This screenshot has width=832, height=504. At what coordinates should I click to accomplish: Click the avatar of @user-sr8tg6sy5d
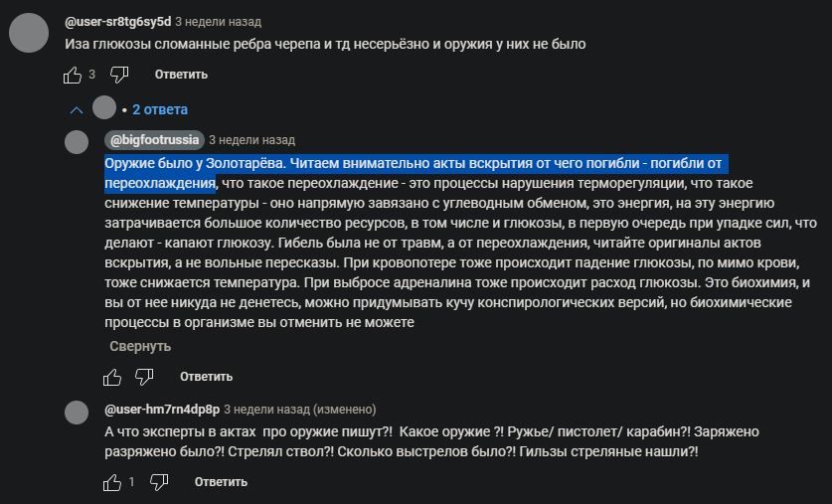click(x=29, y=33)
